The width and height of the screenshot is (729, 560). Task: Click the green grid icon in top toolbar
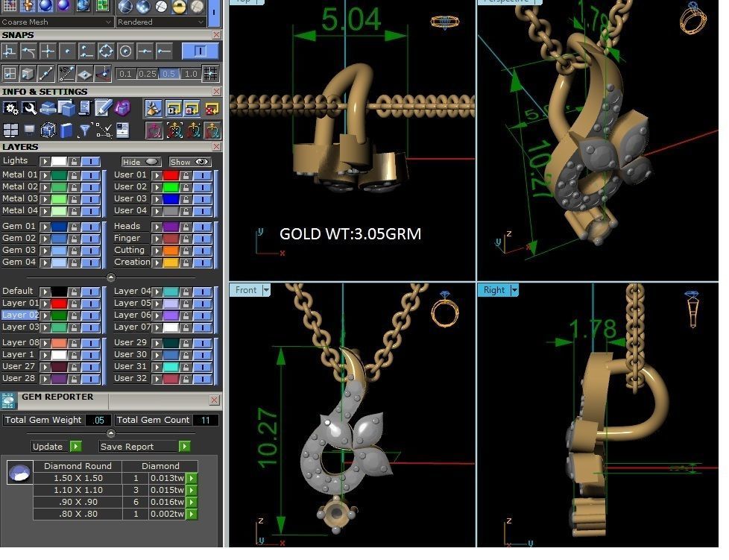102,6
